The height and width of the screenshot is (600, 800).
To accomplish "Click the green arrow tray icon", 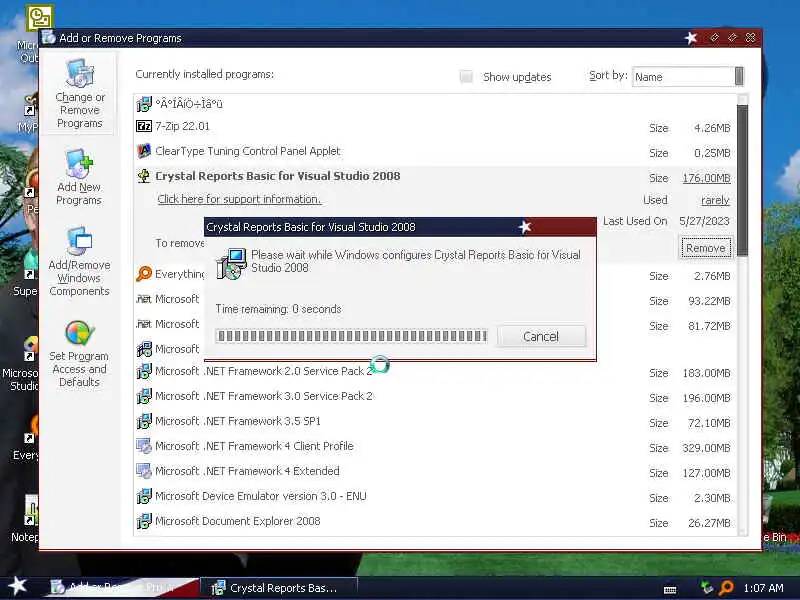I will point(706,587).
